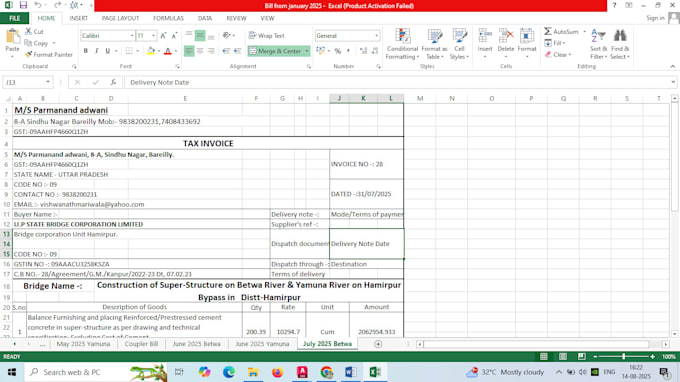Select the TAX INVOICE heading cell
This screenshot has height=382, width=680.
point(208,144)
